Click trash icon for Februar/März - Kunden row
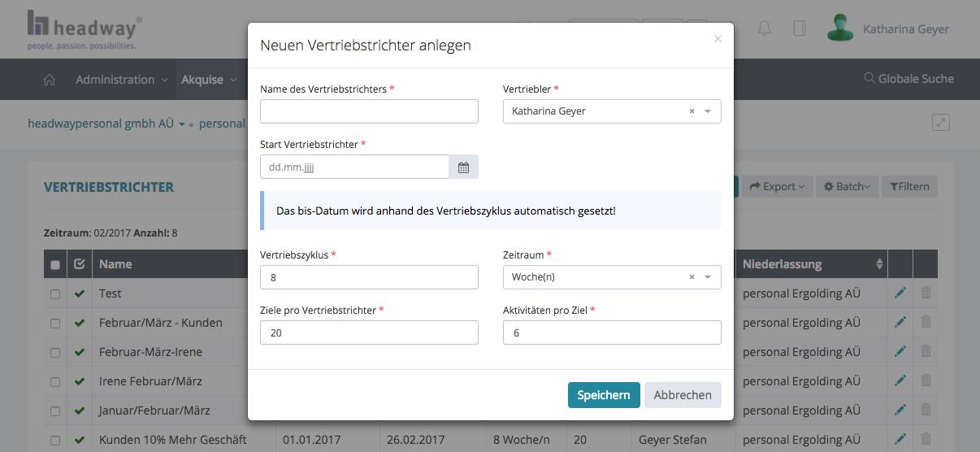The image size is (980, 452). pyautogui.click(x=926, y=323)
